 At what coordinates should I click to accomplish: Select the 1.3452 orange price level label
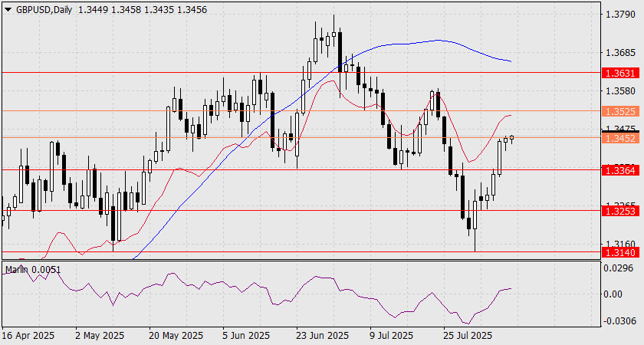[x=620, y=139]
